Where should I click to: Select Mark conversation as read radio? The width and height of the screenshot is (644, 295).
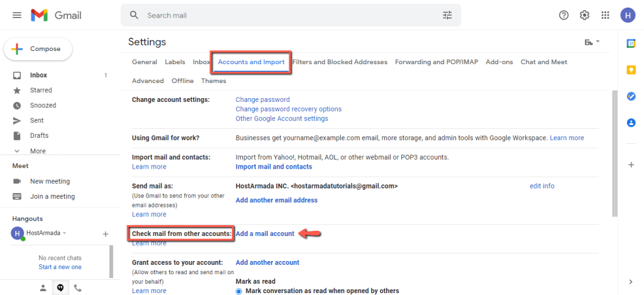pyautogui.click(x=239, y=291)
